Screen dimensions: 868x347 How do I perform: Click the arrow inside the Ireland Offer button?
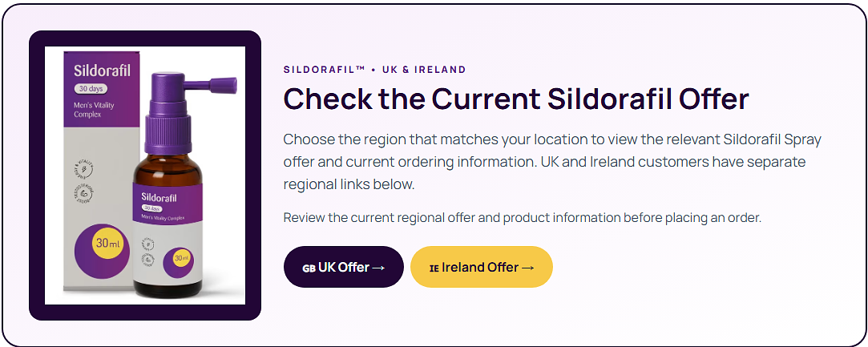[527, 268]
